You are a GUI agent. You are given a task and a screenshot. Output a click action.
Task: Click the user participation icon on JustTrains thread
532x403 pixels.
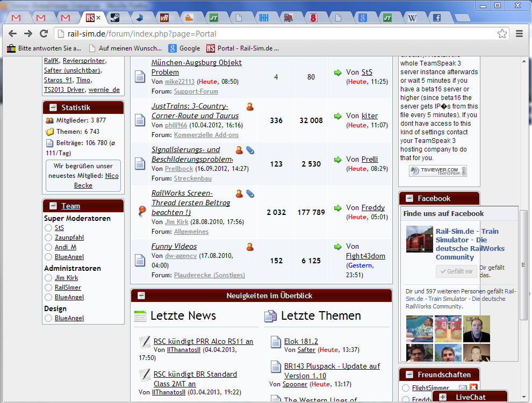[x=250, y=106]
